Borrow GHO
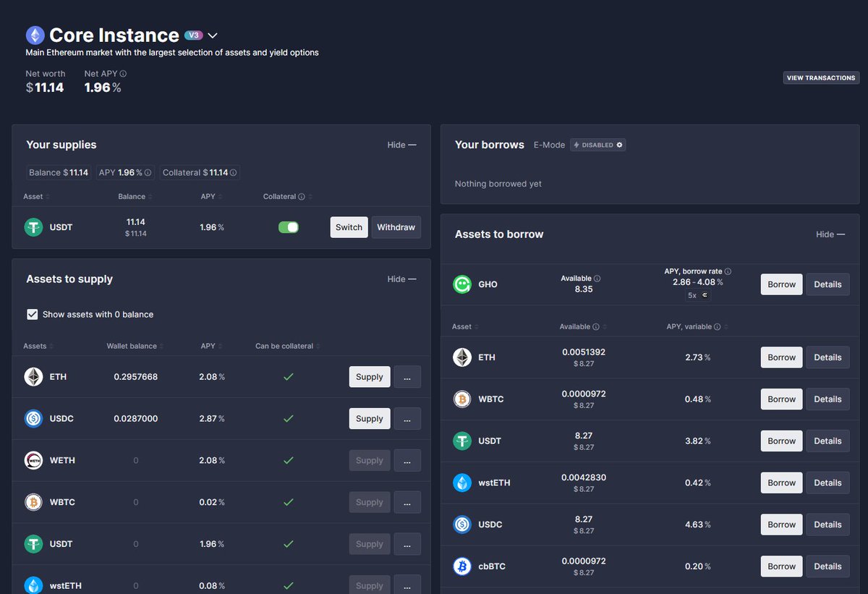Viewport: 868px width, 594px height. 782,284
